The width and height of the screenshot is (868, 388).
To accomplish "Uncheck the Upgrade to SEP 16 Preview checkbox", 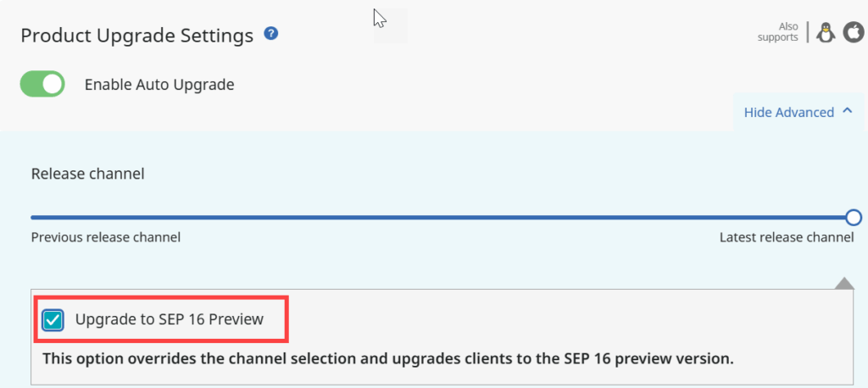I will click(53, 320).
